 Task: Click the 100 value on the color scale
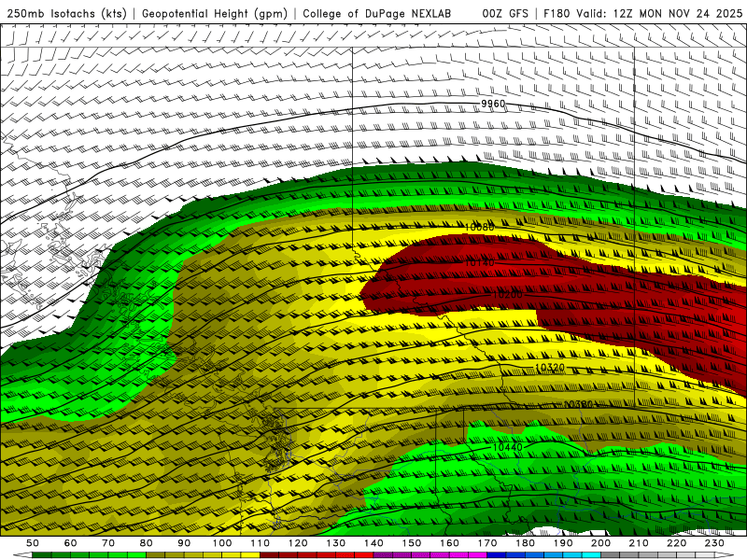pyautogui.click(x=222, y=543)
